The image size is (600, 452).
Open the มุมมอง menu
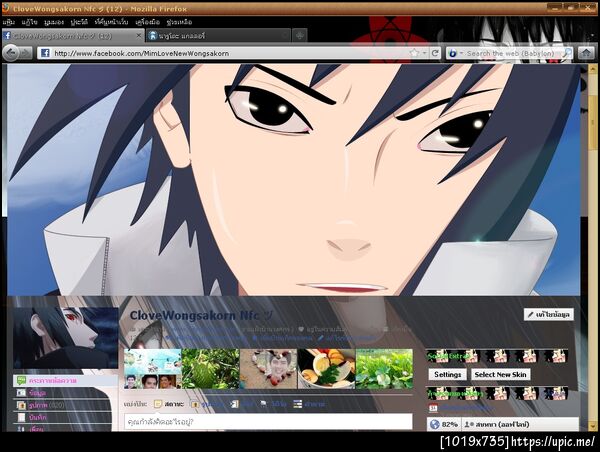[x=54, y=22]
